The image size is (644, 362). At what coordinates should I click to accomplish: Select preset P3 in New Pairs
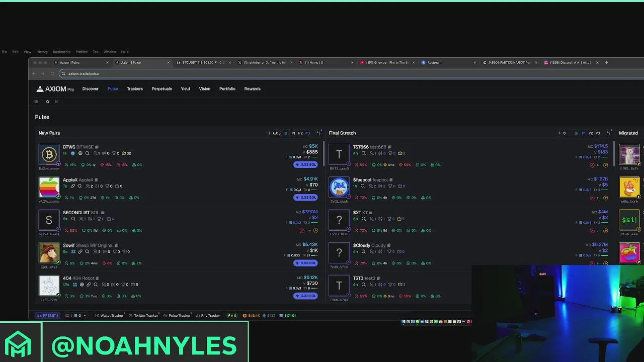point(307,133)
